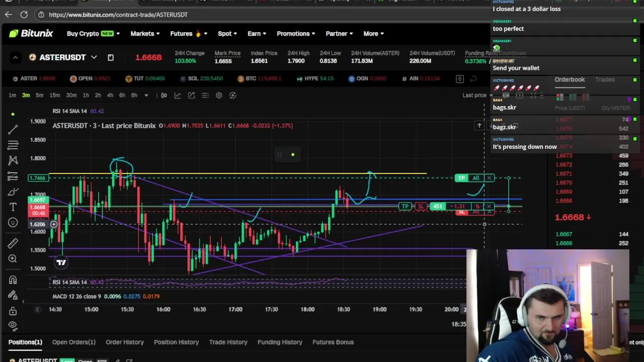Collapse the header panel with the up chevron
Screen dimensions: 644x362
point(15,57)
